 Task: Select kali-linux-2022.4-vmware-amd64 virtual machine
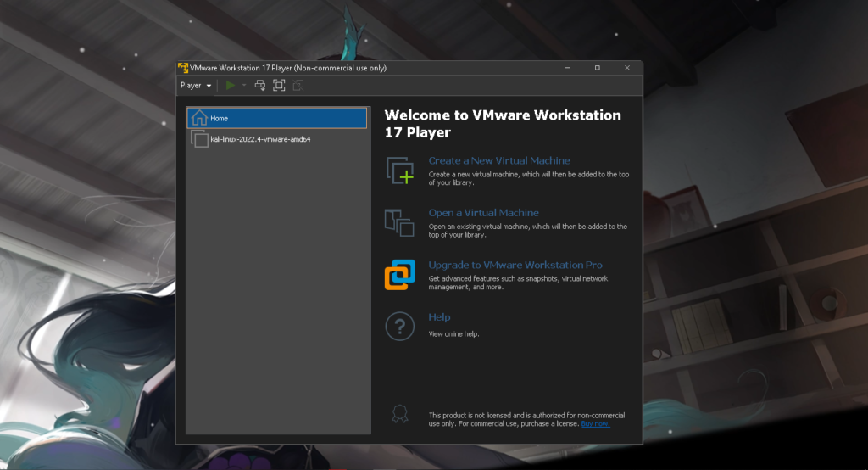click(277, 139)
